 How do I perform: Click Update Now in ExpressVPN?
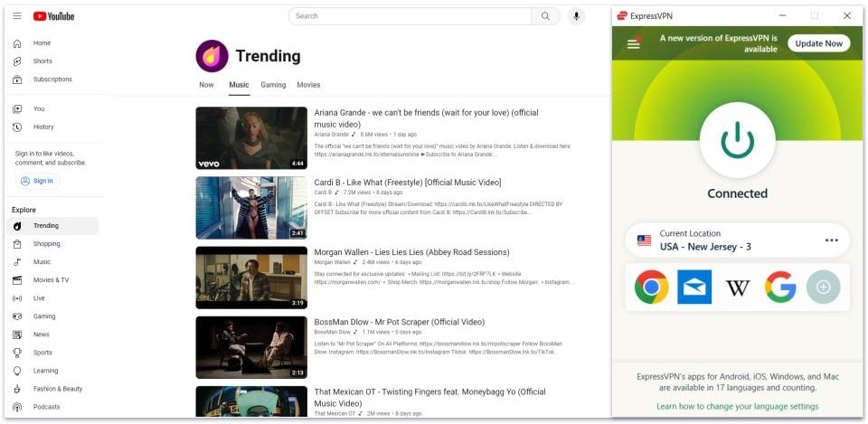pos(819,43)
